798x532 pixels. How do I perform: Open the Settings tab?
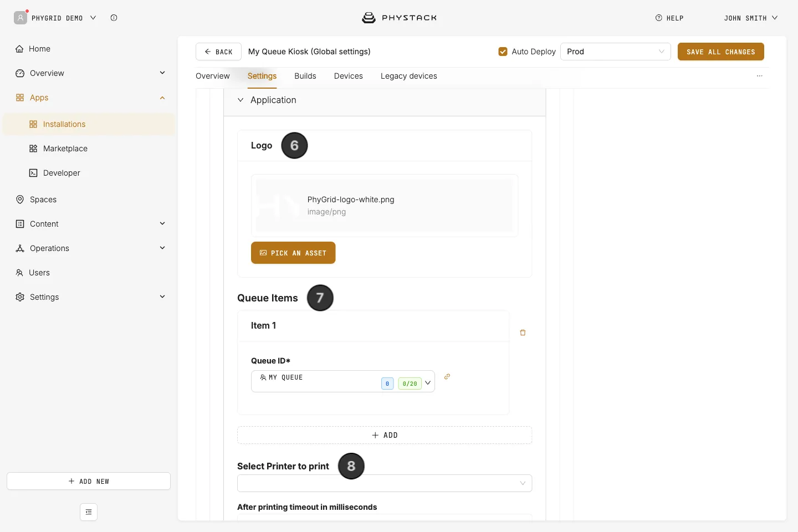point(262,76)
